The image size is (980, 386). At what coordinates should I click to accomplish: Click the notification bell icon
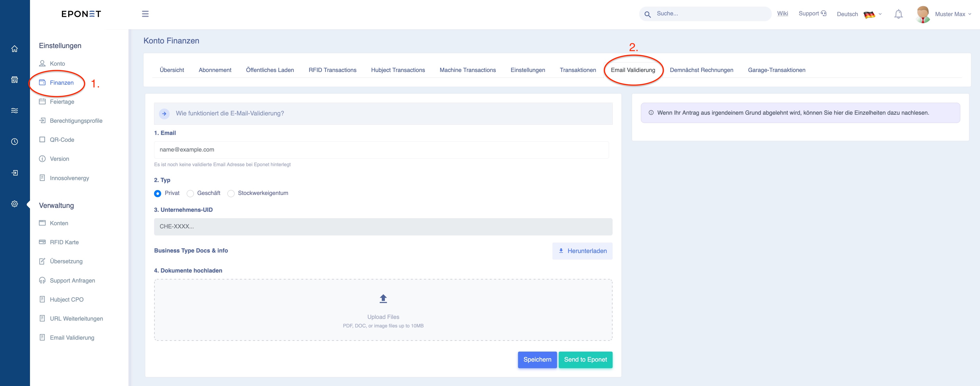898,14
